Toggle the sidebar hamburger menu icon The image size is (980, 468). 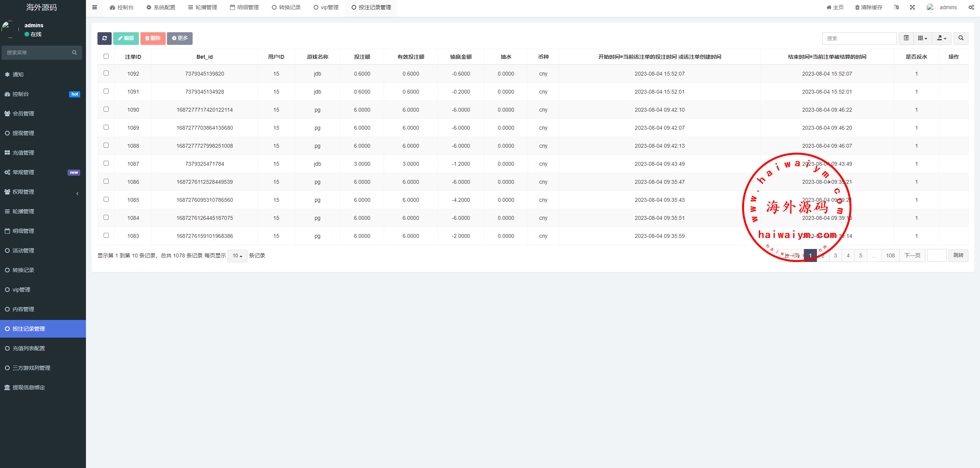(x=94, y=7)
